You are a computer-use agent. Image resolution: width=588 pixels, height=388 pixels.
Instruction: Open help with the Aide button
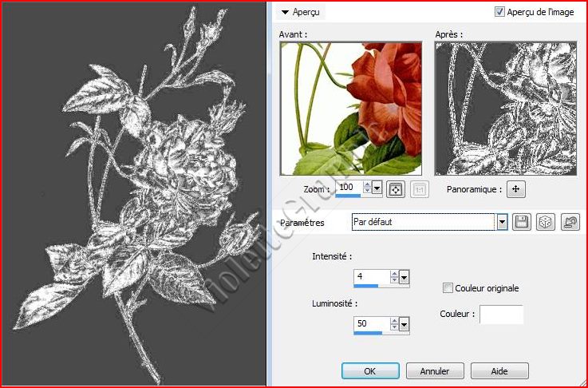[499, 371]
